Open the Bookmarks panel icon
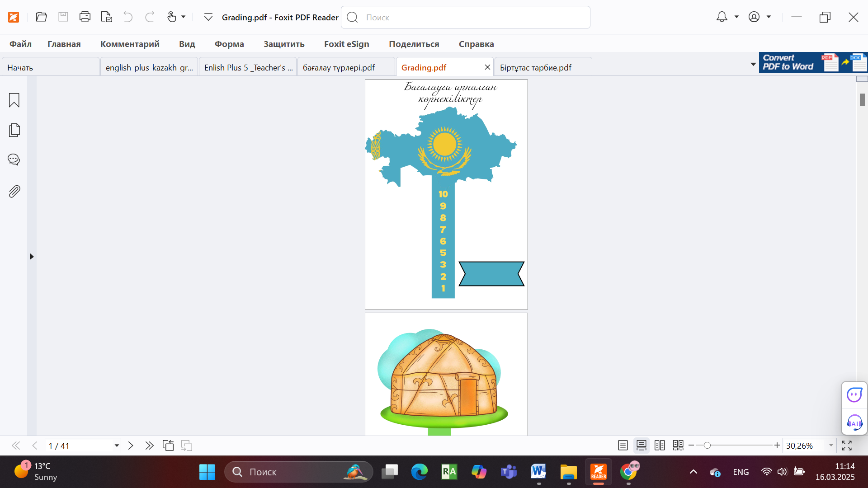This screenshot has width=868, height=488. 14,100
